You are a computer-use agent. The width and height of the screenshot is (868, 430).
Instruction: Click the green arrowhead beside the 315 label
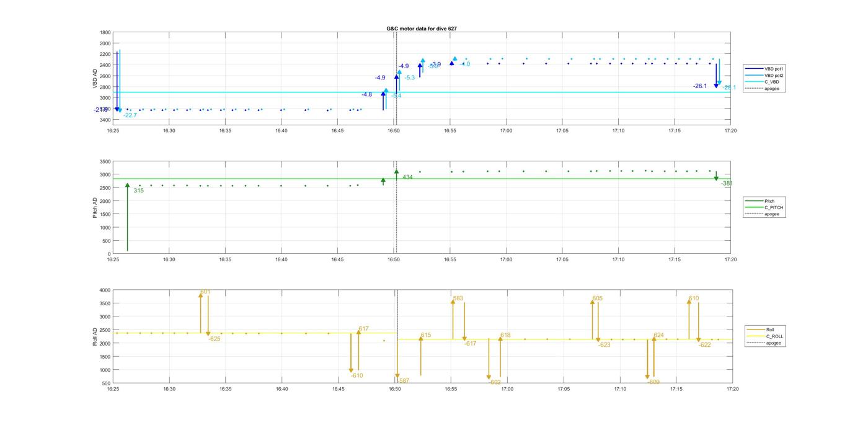pos(128,186)
